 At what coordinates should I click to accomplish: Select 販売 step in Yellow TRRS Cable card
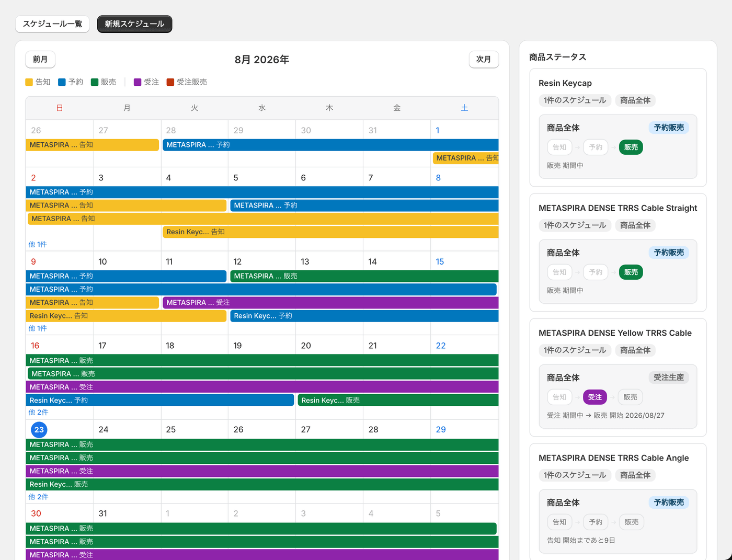tap(631, 397)
